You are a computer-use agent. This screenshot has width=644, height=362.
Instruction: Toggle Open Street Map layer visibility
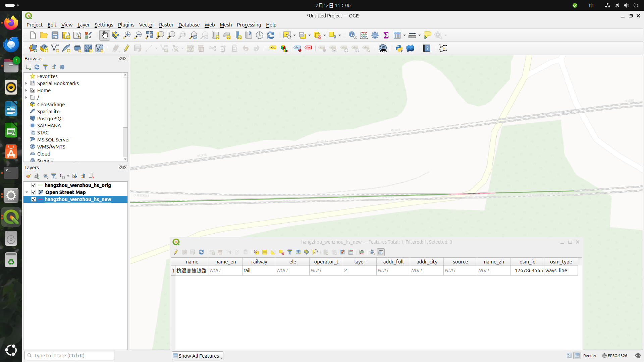[x=34, y=192]
